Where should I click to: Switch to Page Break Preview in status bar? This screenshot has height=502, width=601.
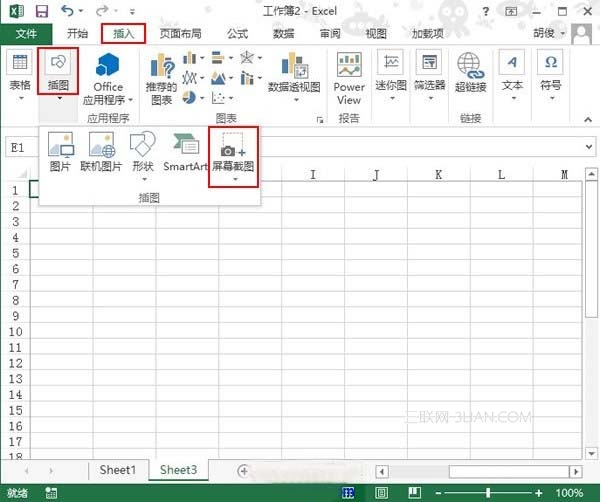coord(414,493)
